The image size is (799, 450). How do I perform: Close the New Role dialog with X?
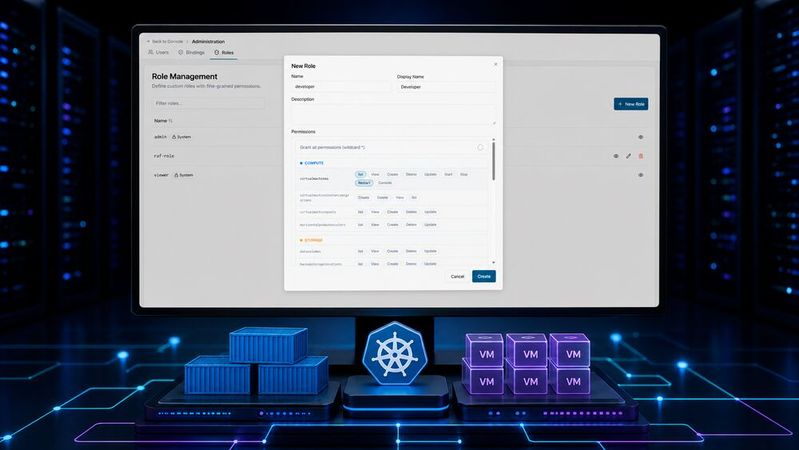pyautogui.click(x=495, y=64)
